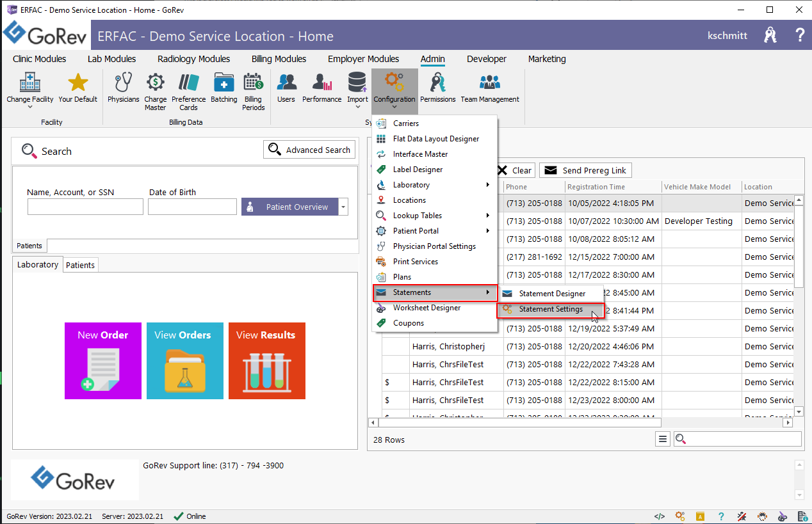The image size is (812, 524).
Task: Click the Your Default star icon
Action: tap(77, 83)
